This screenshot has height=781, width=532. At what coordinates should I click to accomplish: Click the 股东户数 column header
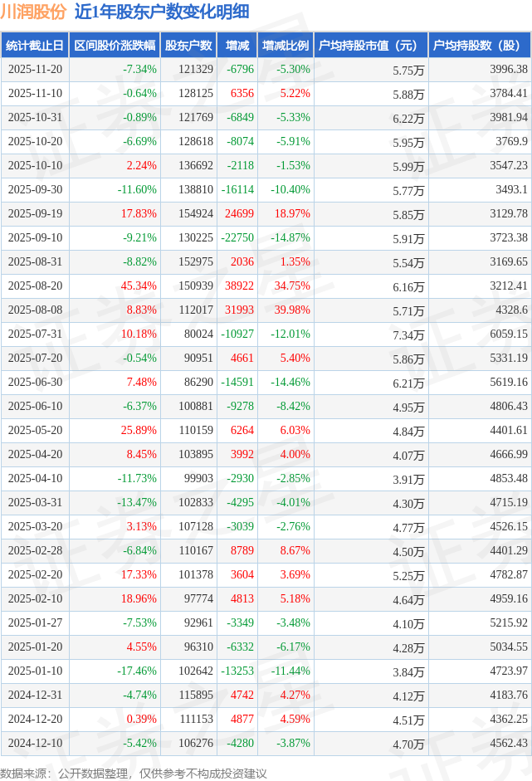[x=188, y=46]
